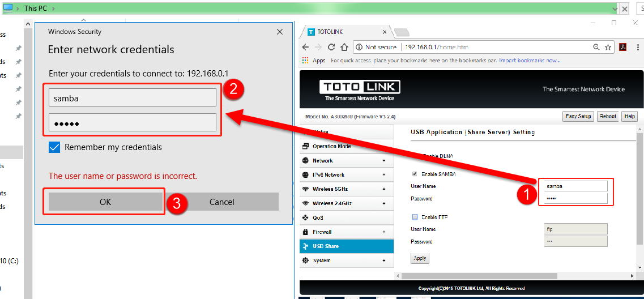Click the USB Application Setting heading
Viewport: 644px width, 299px height.
coord(473,133)
